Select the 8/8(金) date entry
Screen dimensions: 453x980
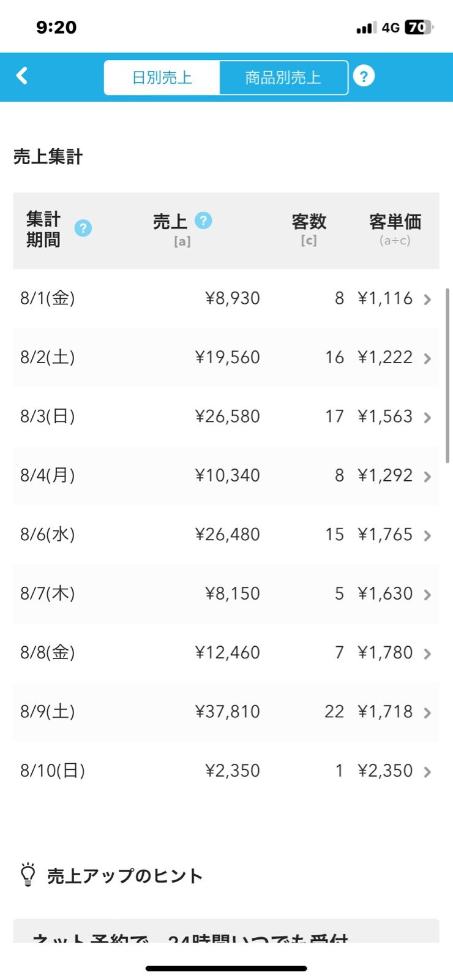pyautogui.click(x=48, y=652)
